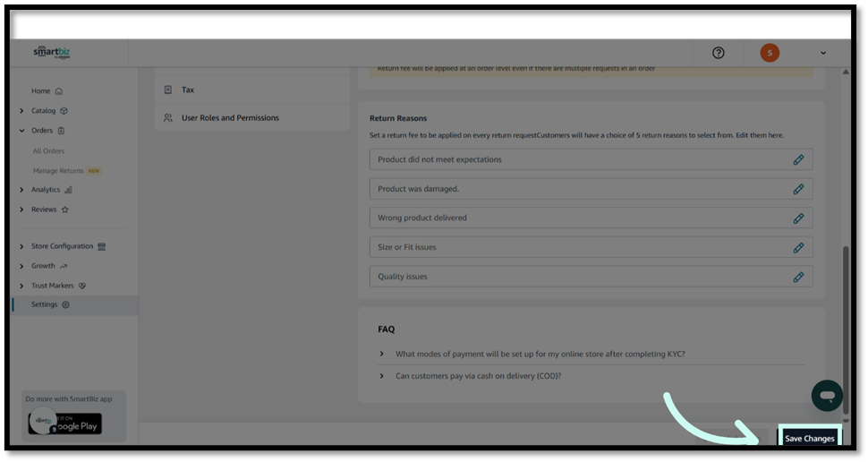Open the chat support bubble

tap(827, 396)
